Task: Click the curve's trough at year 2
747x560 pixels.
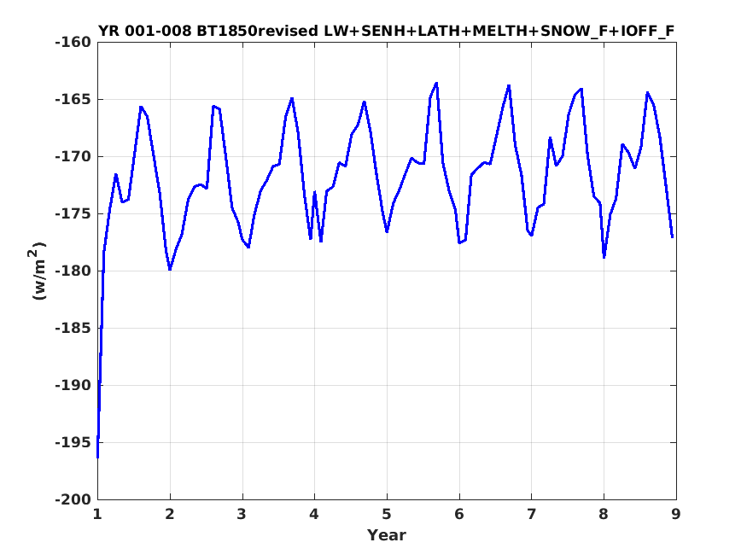Action: pos(170,270)
